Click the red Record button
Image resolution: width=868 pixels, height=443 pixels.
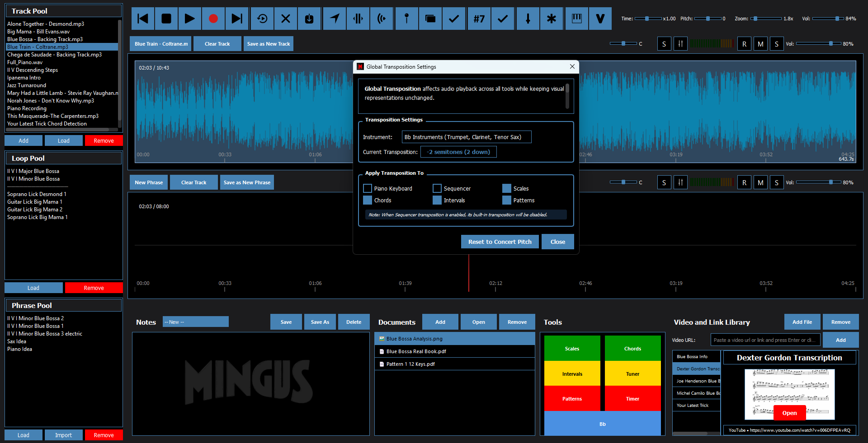pyautogui.click(x=213, y=19)
